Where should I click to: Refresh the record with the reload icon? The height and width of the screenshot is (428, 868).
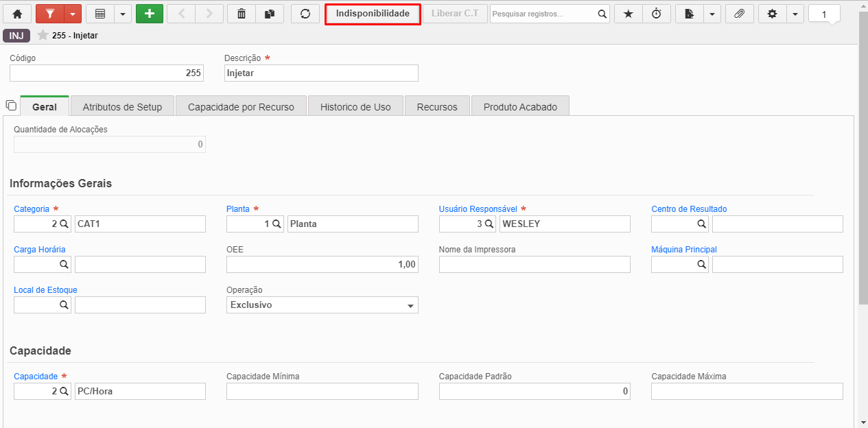tap(305, 14)
